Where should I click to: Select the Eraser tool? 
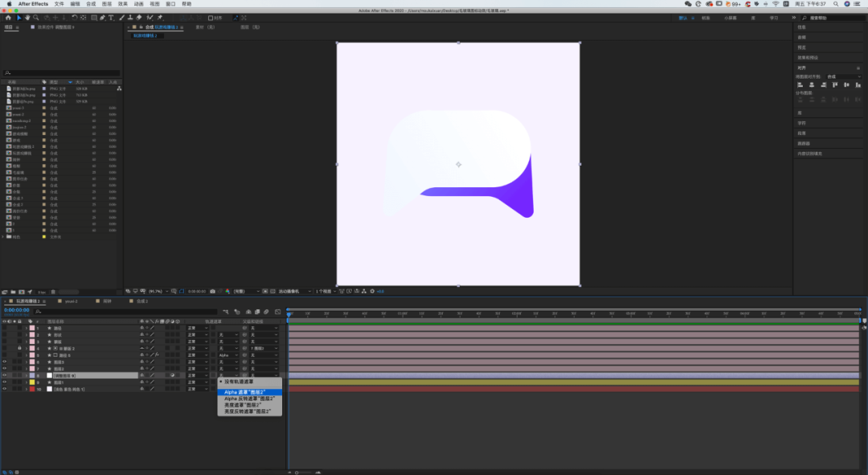point(139,17)
